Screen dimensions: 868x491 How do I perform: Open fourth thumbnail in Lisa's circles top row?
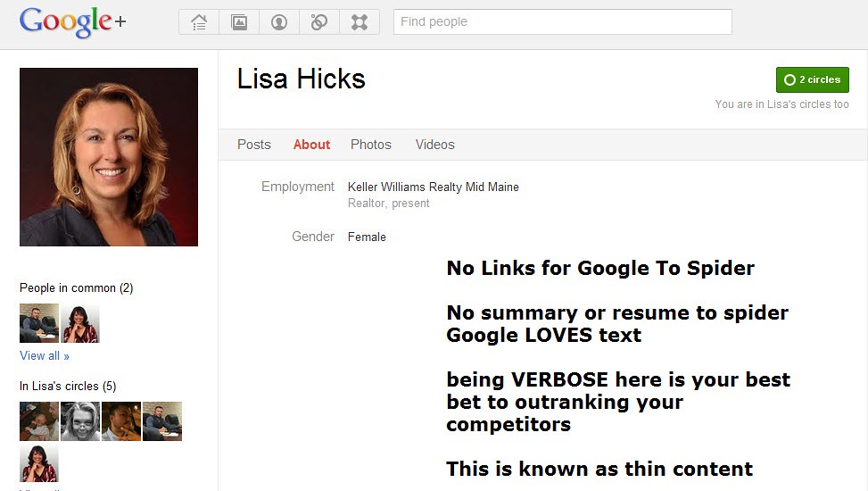[162, 421]
